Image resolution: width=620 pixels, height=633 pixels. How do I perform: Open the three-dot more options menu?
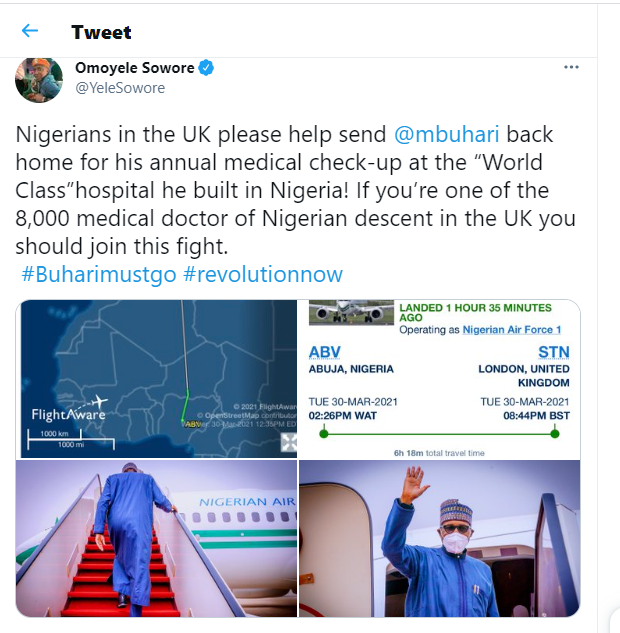[571, 68]
